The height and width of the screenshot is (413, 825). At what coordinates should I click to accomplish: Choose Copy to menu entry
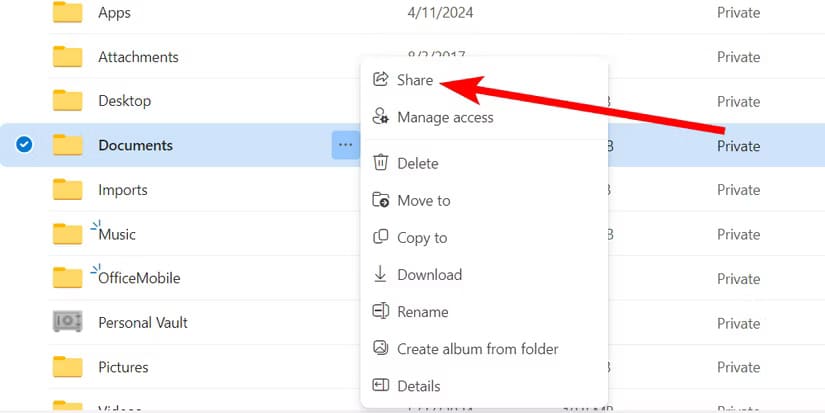[484, 238]
